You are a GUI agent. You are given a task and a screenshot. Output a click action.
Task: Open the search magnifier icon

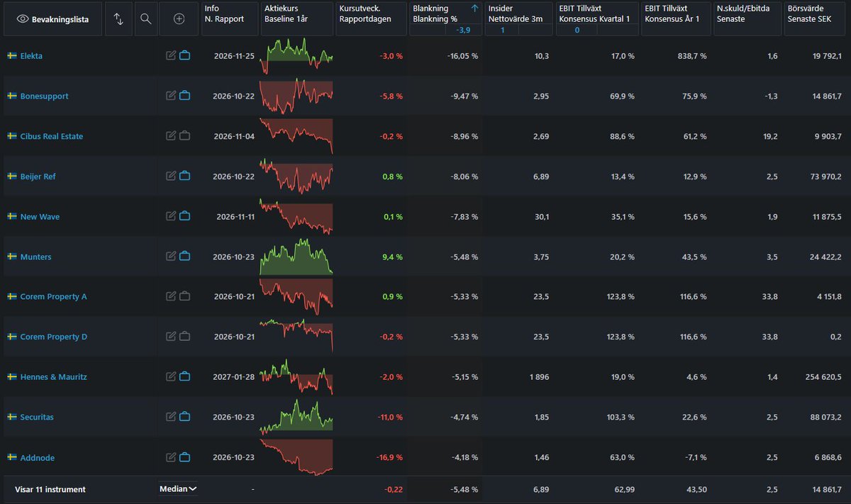(x=145, y=19)
